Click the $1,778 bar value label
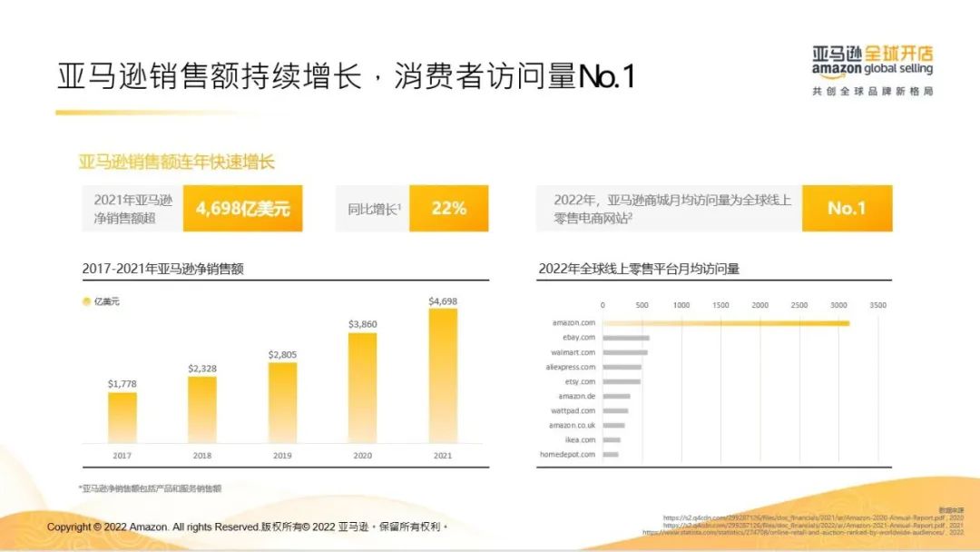The width and height of the screenshot is (980, 552). [x=122, y=384]
